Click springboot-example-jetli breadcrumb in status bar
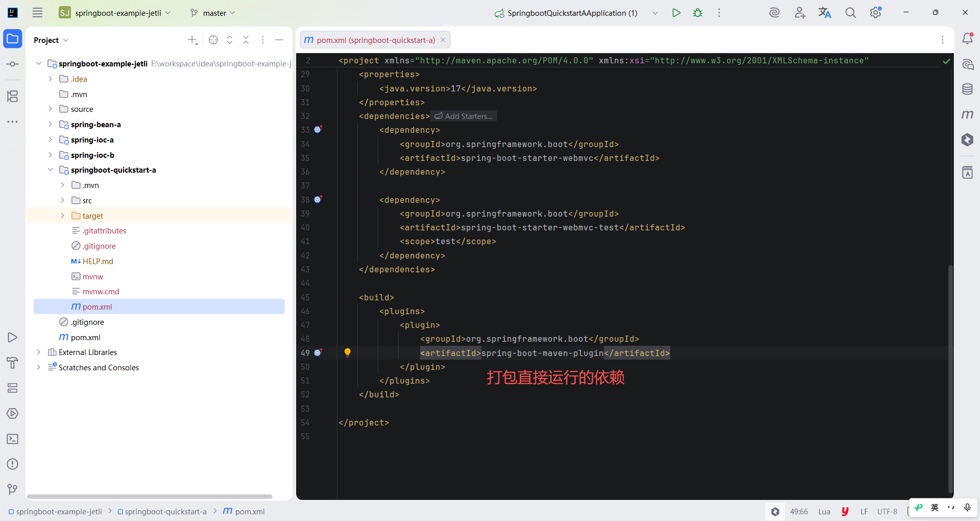 pos(55,511)
